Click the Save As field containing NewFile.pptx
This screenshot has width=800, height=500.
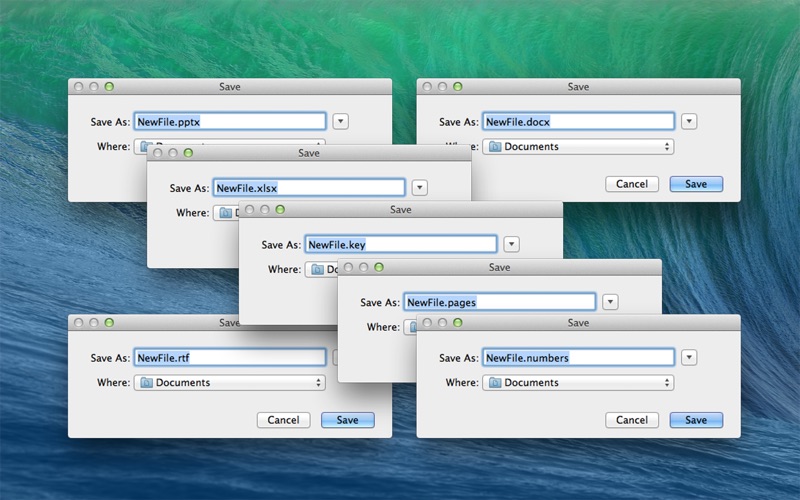230,121
